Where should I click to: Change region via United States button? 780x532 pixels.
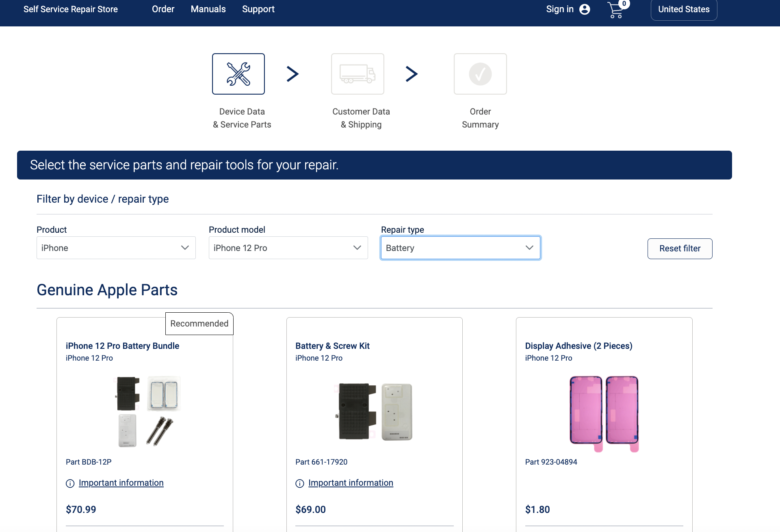[684, 9]
